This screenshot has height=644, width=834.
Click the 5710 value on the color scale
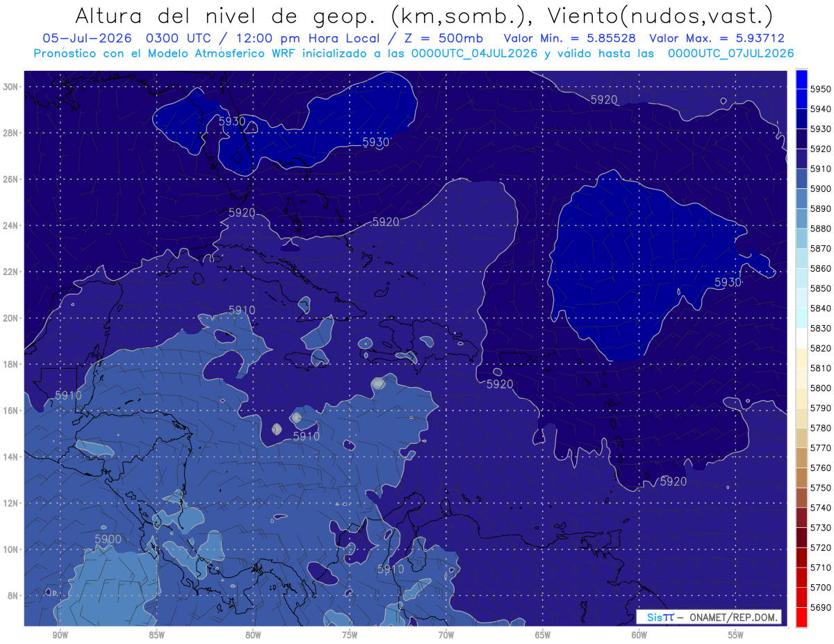[x=820, y=567]
